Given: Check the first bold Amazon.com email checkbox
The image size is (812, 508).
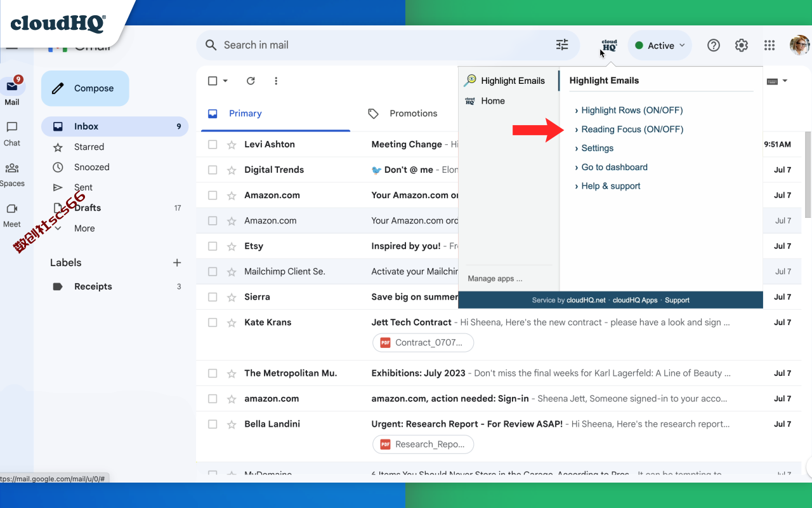Looking at the screenshot, I should point(213,195).
